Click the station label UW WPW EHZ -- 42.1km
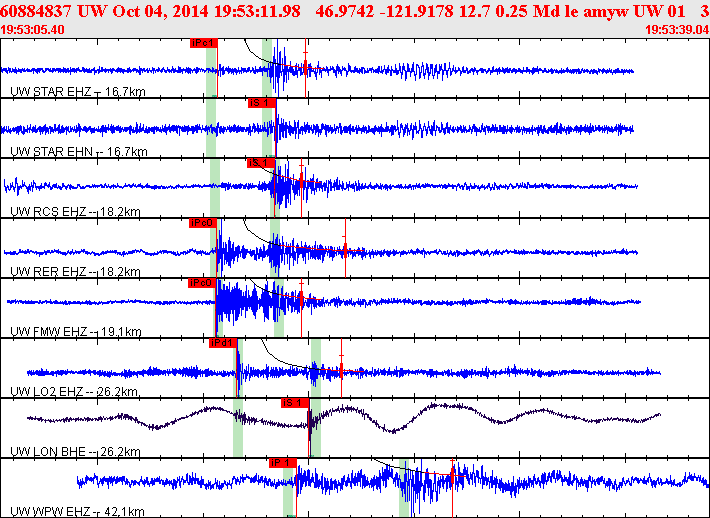Screen dimensions: 710x518 click(x=77, y=512)
